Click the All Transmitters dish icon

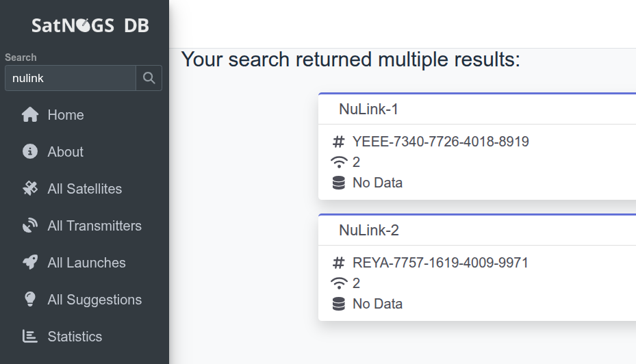[30, 226]
